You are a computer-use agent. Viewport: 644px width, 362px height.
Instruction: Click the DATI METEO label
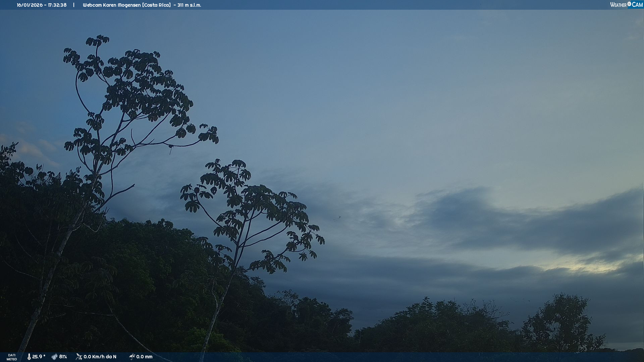pyautogui.click(x=12, y=357)
